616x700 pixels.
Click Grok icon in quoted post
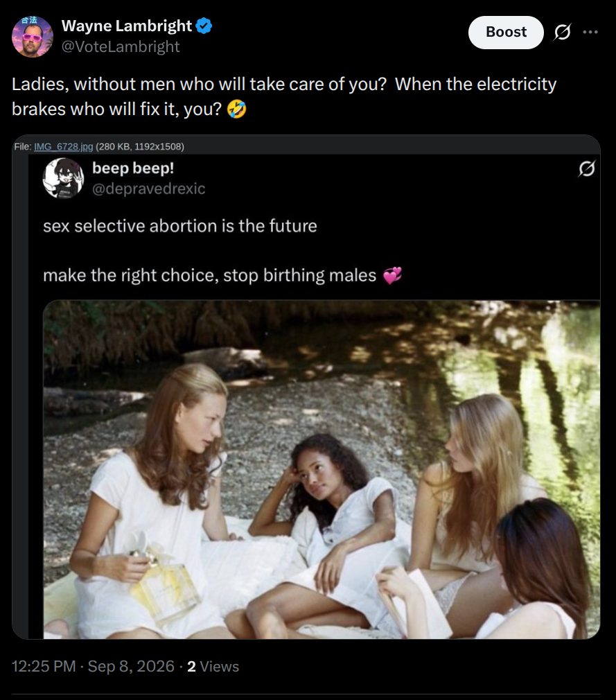586,168
